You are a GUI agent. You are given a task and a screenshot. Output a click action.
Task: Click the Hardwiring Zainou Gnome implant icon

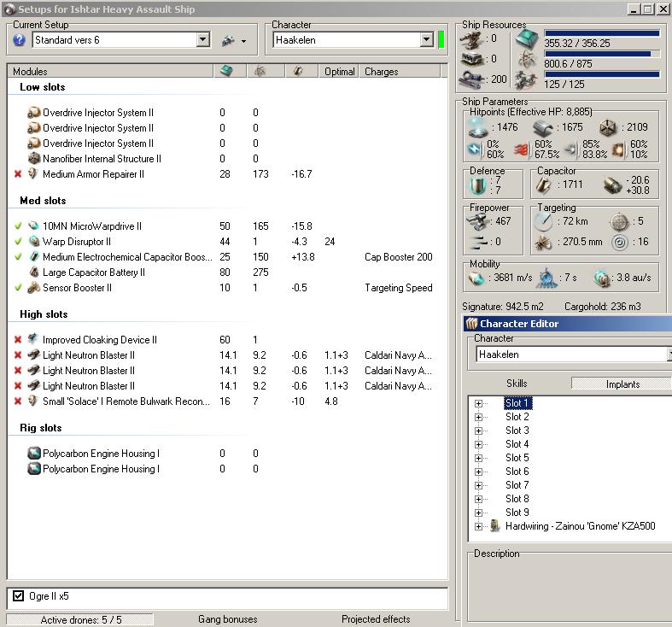[x=494, y=527]
